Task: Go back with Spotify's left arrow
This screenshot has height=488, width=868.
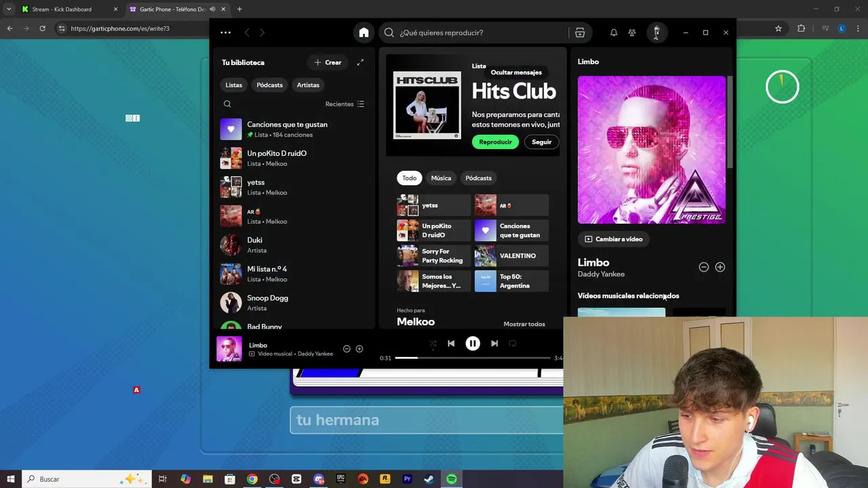Action: (247, 33)
